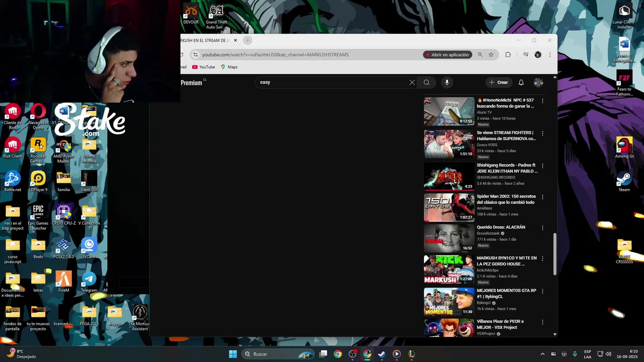Open more options for 'Spider Man 2002' video

pos(542,197)
